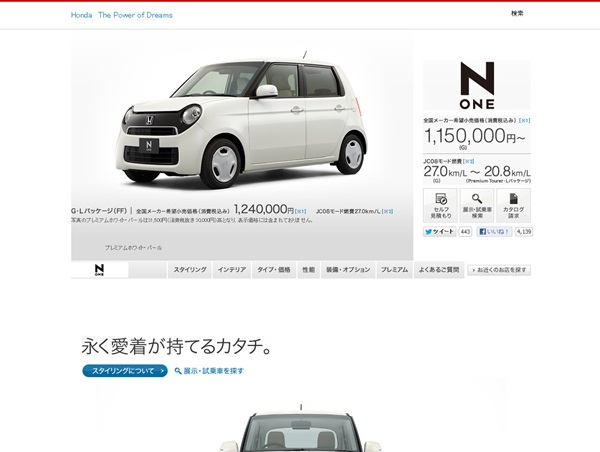
Task: Open the 性能 tab
Action: tap(308, 270)
